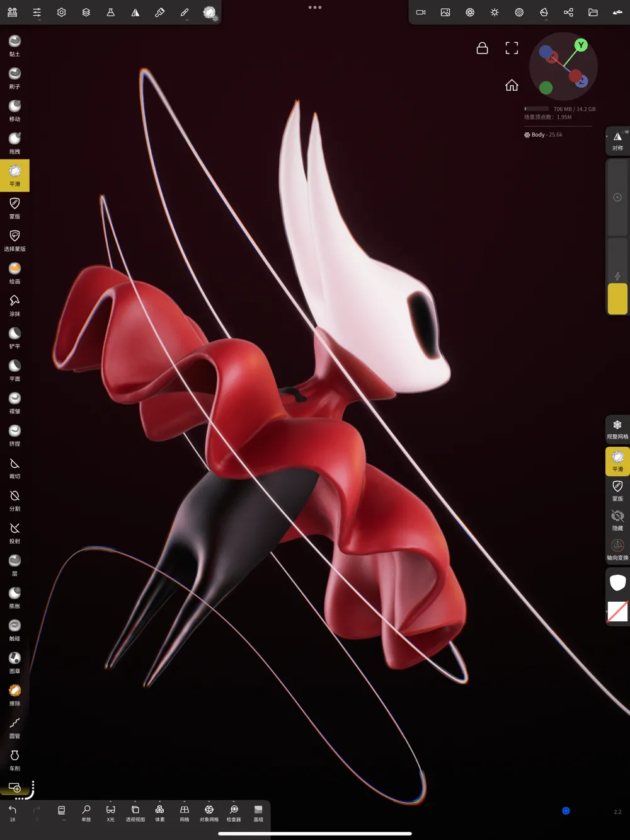Select the 褶皱 (Crease) tool
This screenshot has width=630, height=840.
coord(14,403)
